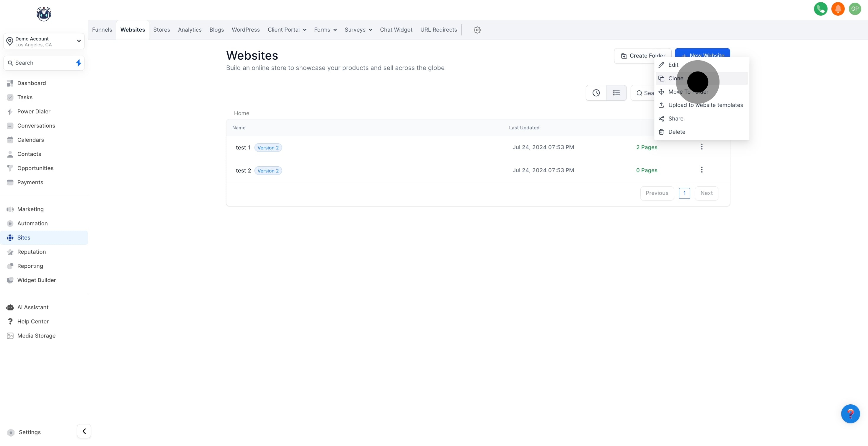The width and height of the screenshot is (868, 446).
Task: Click the settings gear icon in top navigation
Action: point(477,30)
